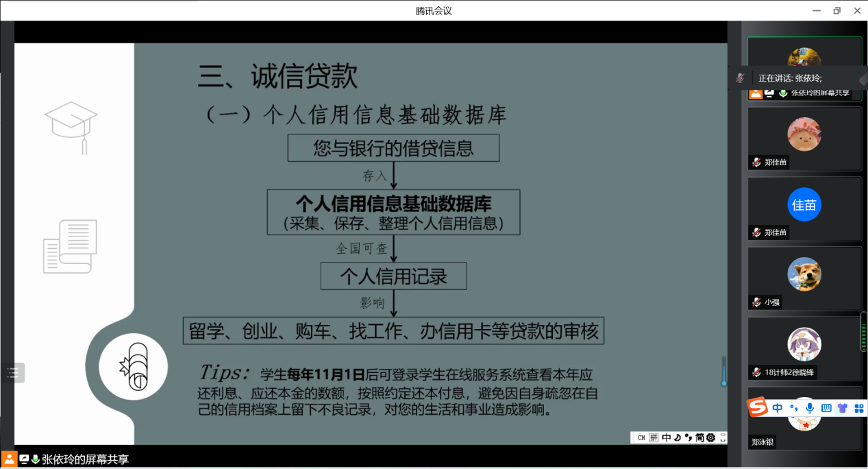868x469 pixels.
Task: Open Sogou voice input microphone
Action: pyautogui.click(x=810, y=408)
